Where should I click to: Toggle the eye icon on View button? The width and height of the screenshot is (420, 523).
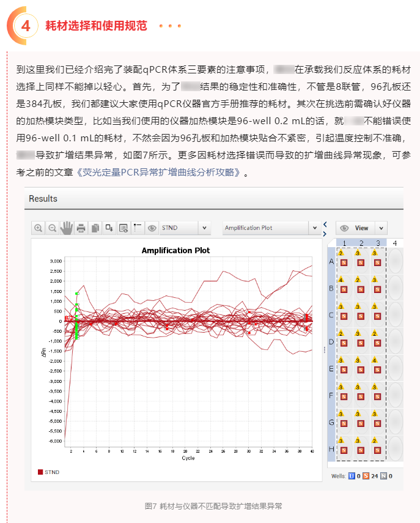tap(345, 228)
